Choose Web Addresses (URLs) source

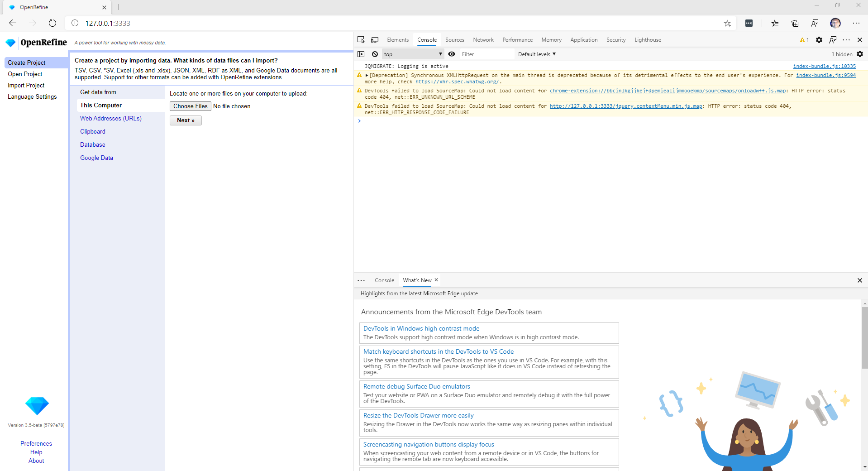pyautogui.click(x=111, y=118)
